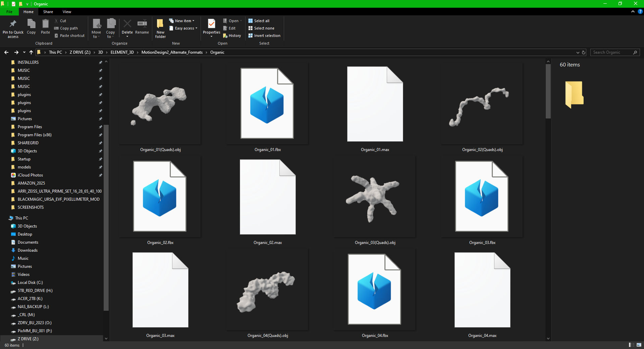This screenshot has width=644, height=349.
Task: Switch to details view in status bar
Action: [631, 345]
